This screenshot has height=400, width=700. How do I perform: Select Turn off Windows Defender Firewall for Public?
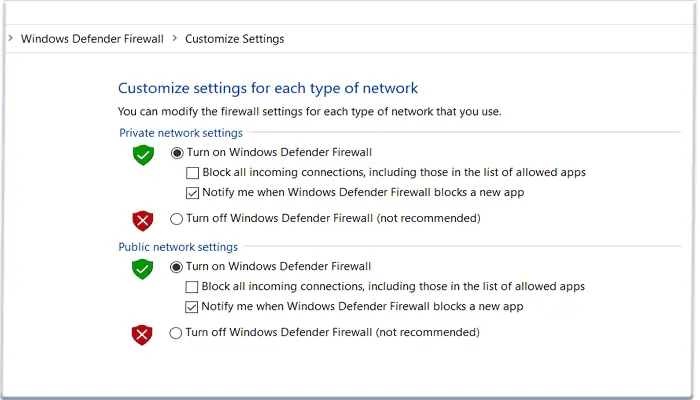pos(177,332)
